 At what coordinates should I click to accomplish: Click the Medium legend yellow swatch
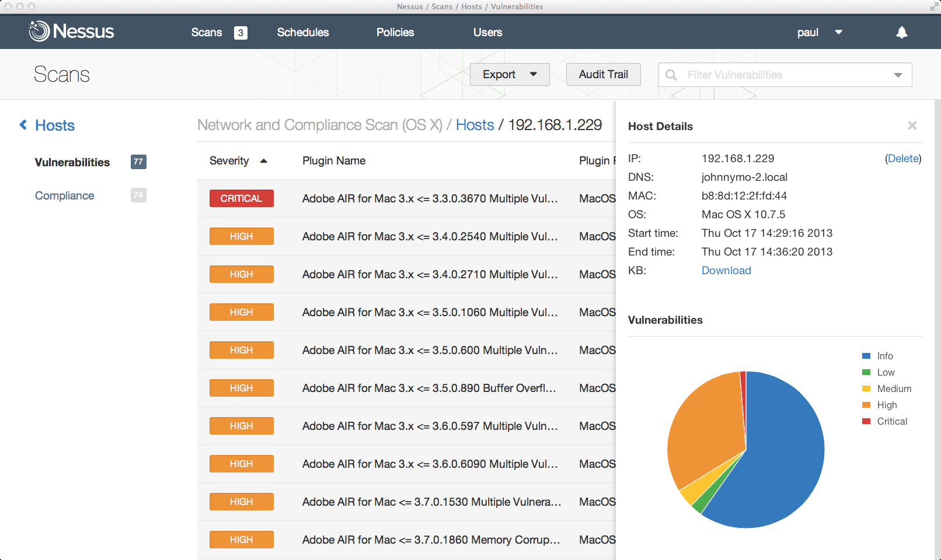tap(866, 388)
